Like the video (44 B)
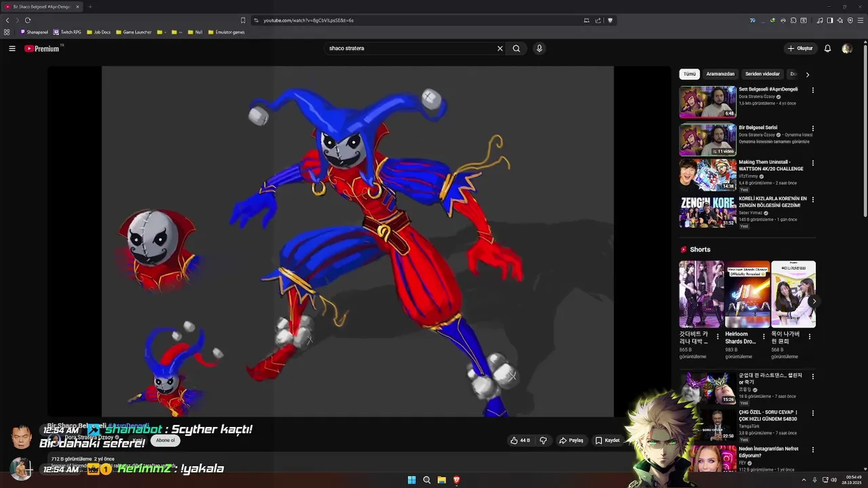Viewport: 868px width, 488px height. [521, 441]
